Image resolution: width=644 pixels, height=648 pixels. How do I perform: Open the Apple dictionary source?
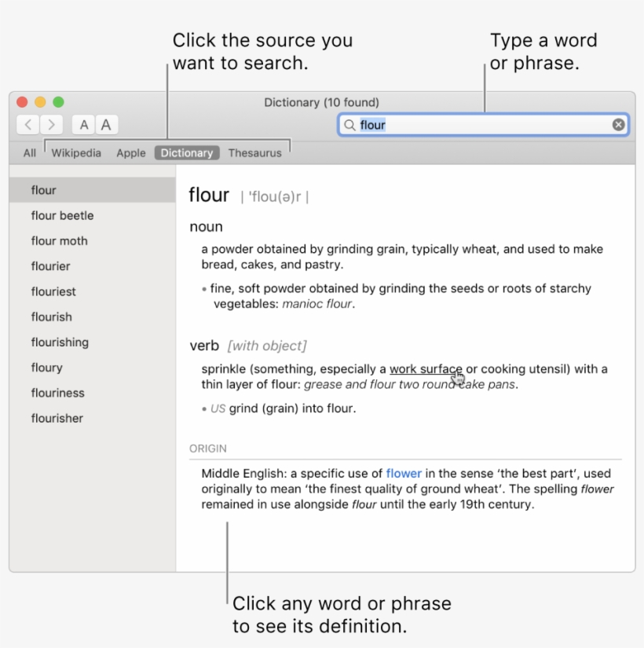coord(130,152)
